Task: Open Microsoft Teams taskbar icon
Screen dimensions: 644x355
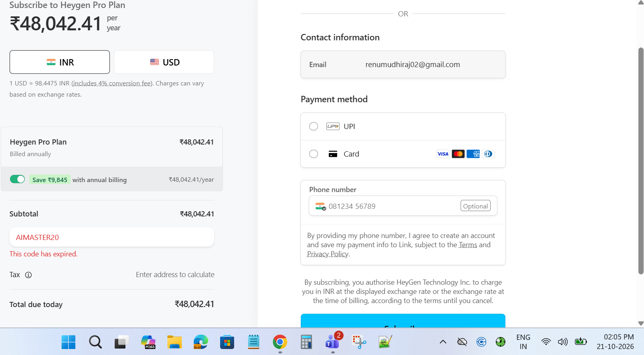Action: click(333, 342)
